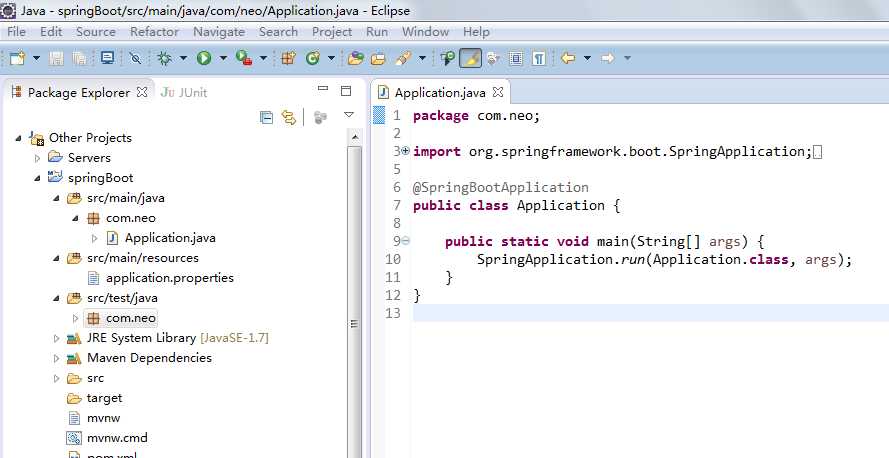The width and height of the screenshot is (889, 458).
Task: Open the Refactor menu
Action: (x=154, y=32)
